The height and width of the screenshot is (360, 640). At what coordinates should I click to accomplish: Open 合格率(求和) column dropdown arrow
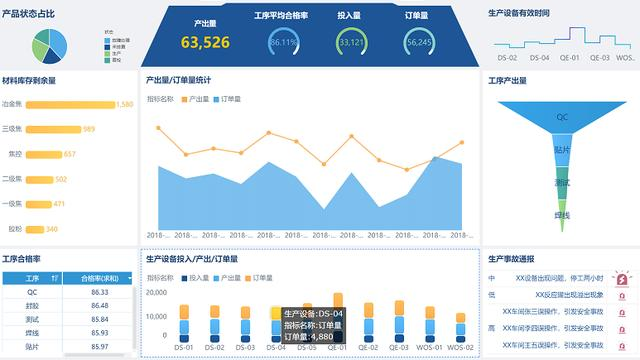pyautogui.click(x=130, y=278)
